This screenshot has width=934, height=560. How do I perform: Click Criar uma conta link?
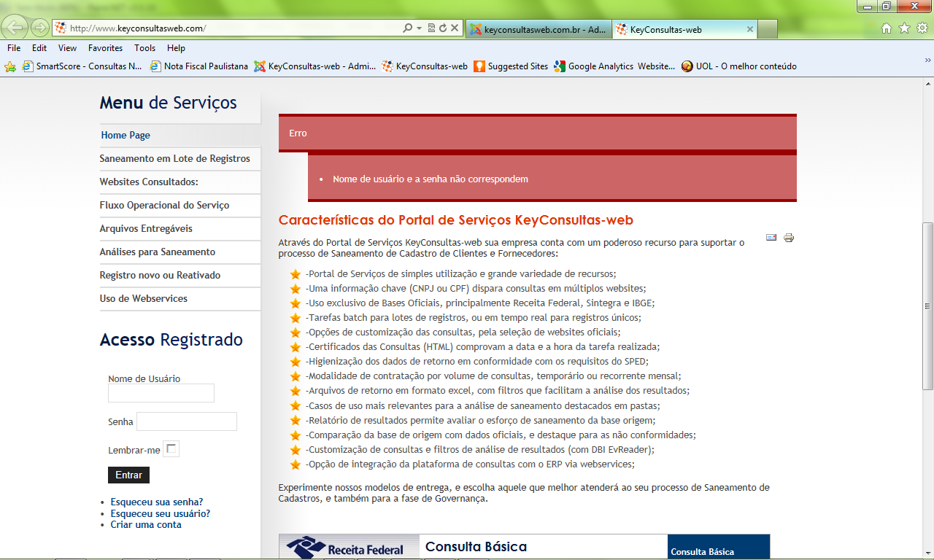pos(146,524)
